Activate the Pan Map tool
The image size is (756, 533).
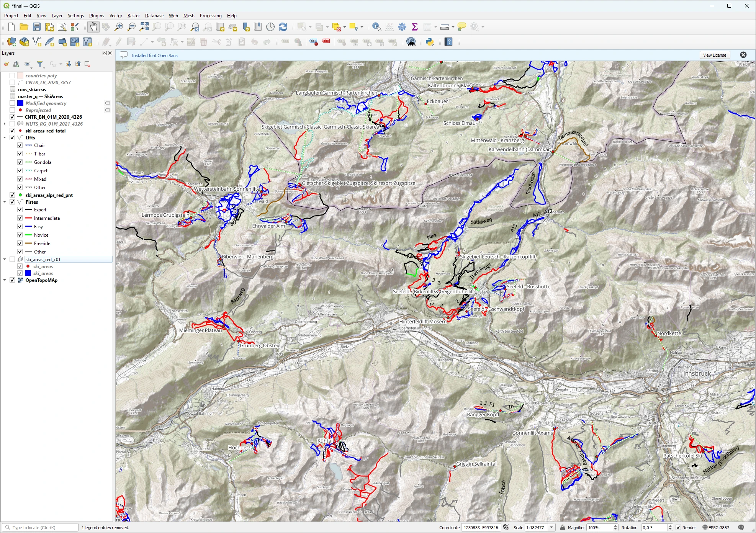[93, 27]
